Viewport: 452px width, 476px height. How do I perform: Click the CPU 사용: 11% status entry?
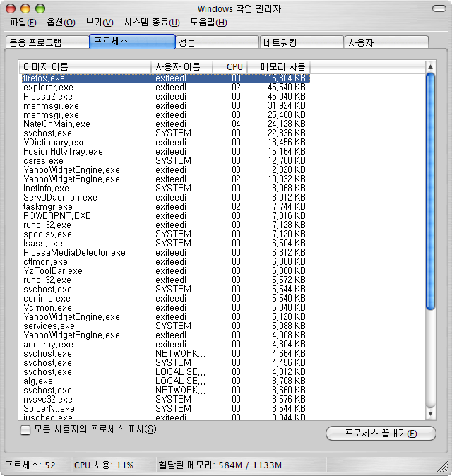click(x=104, y=465)
